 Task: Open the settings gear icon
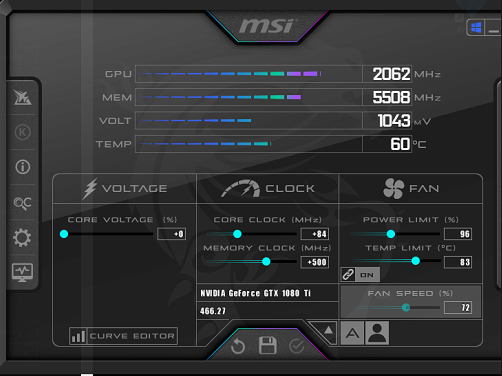tap(22, 237)
